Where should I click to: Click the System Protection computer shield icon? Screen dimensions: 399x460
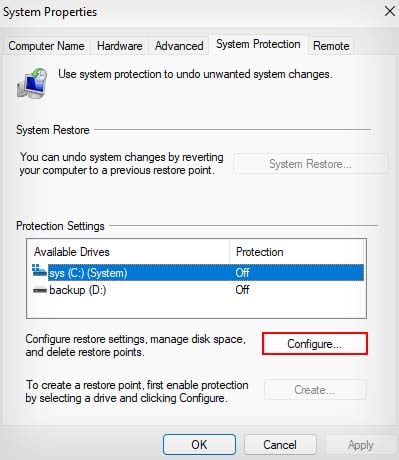click(32, 83)
